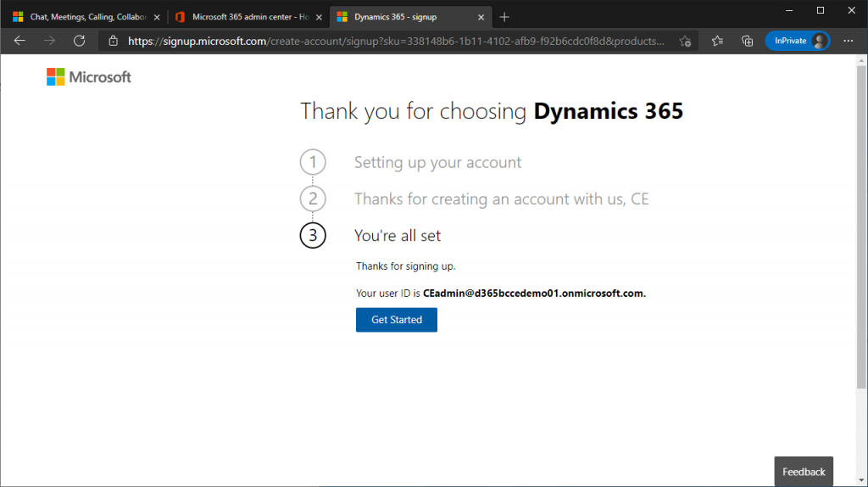The height and width of the screenshot is (487, 868).
Task: Minimize the browser window
Action: pyautogui.click(x=789, y=10)
